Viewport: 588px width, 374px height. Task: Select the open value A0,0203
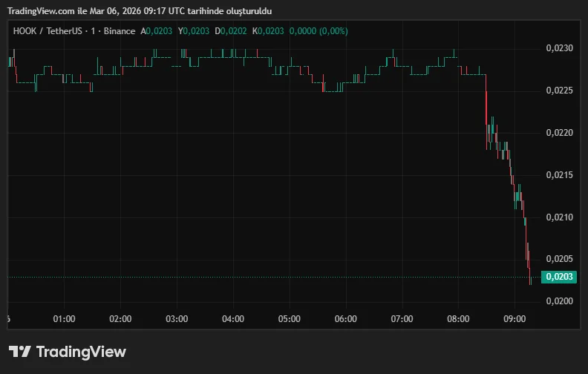(157, 31)
